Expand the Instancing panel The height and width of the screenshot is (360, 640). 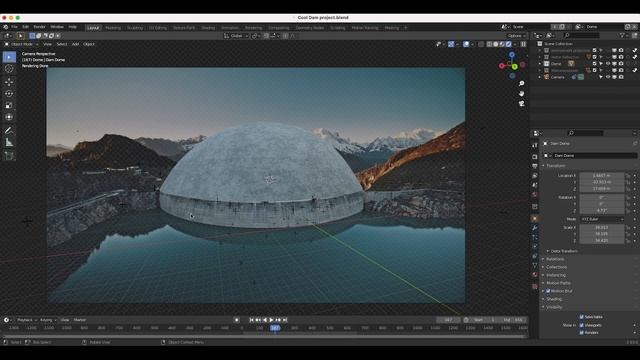(x=556, y=275)
